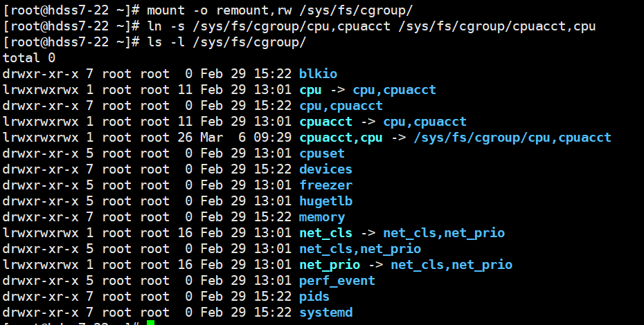The height and width of the screenshot is (325, 644).
Task: Click the 'Mar 6 09:29' timestamp
Action: [246, 138]
